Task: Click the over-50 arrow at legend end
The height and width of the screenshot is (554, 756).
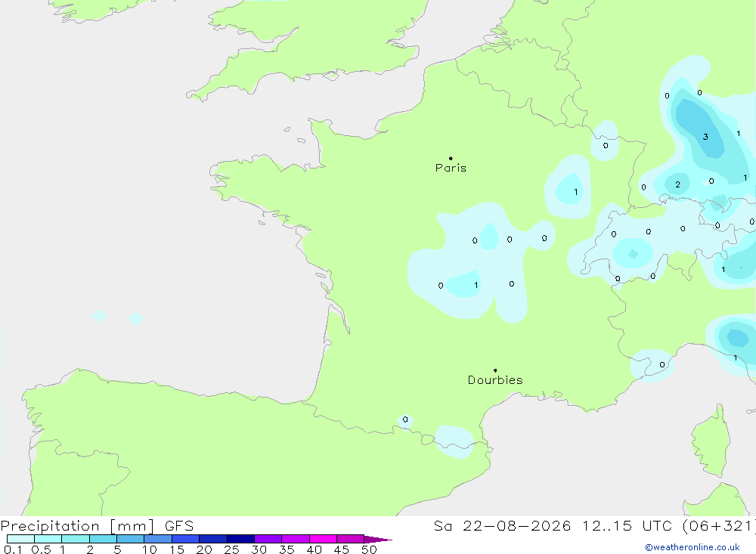Action: pos(378,540)
